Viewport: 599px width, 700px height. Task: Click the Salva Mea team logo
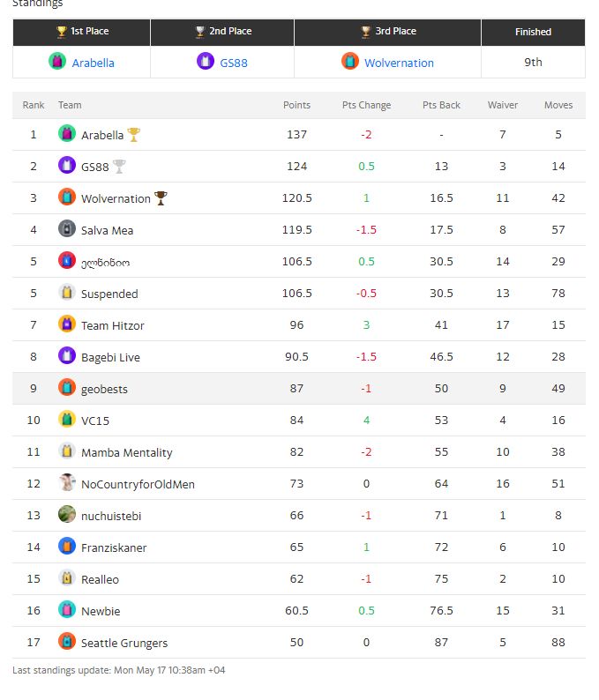tap(67, 229)
